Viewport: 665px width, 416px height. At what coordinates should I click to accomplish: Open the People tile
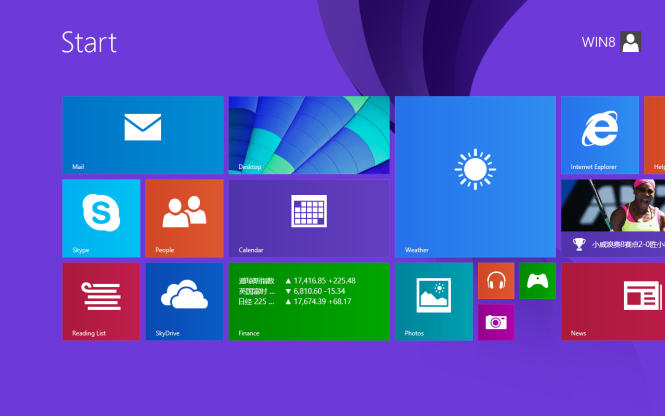coord(184,218)
